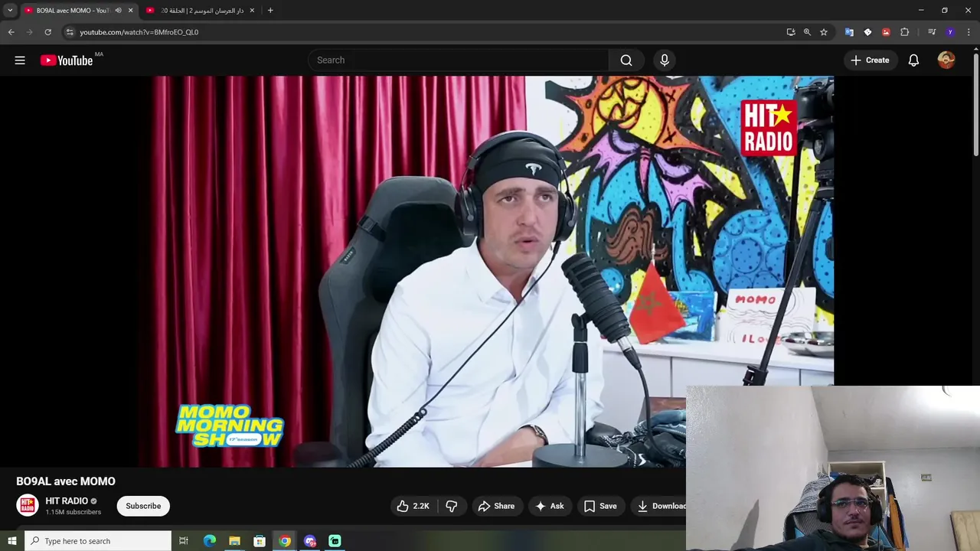Image resolution: width=980 pixels, height=551 pixels.
Task: Click the 1.15M subscribers text
Action: [x=73, y=512]
